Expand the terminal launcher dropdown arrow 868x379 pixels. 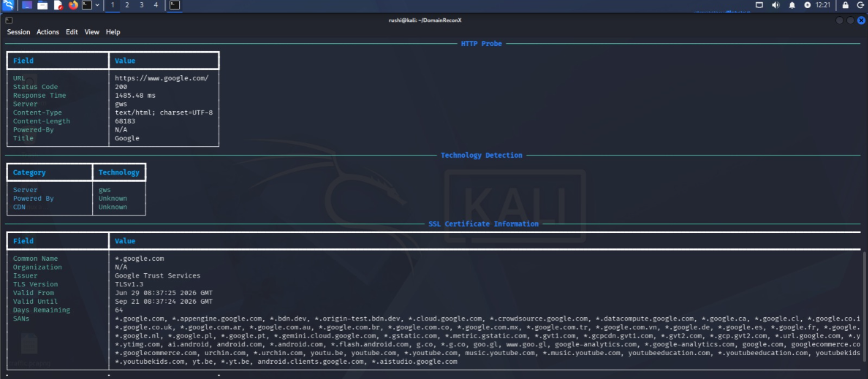point(97,5)
